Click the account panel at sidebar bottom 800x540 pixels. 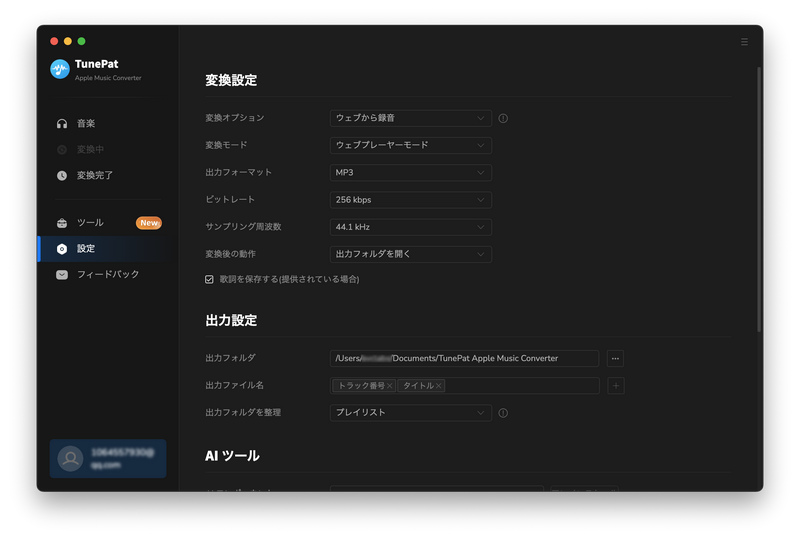[x=108, y=458]
